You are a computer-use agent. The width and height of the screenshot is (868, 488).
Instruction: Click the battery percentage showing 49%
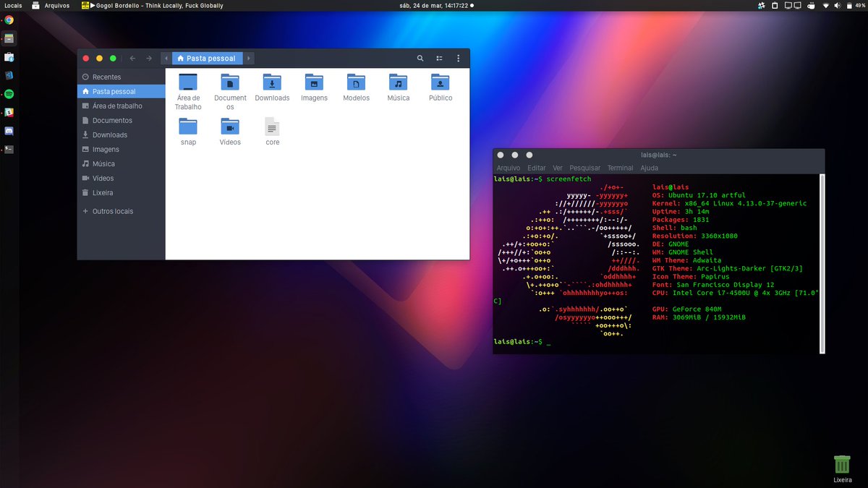[x=861, y=5]
